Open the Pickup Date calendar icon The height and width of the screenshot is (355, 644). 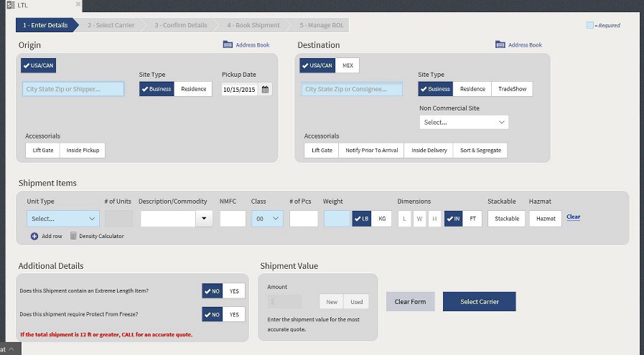pyautogui.click(x=265, y=90)
